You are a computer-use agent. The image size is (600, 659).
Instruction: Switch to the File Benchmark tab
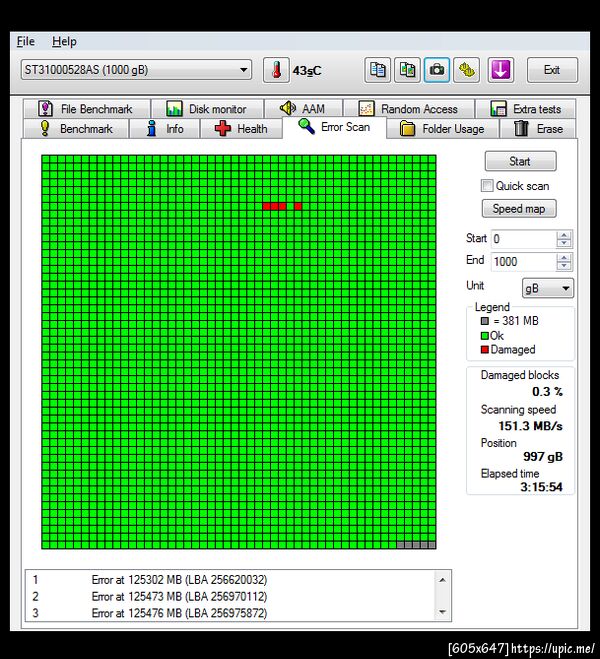87,109
